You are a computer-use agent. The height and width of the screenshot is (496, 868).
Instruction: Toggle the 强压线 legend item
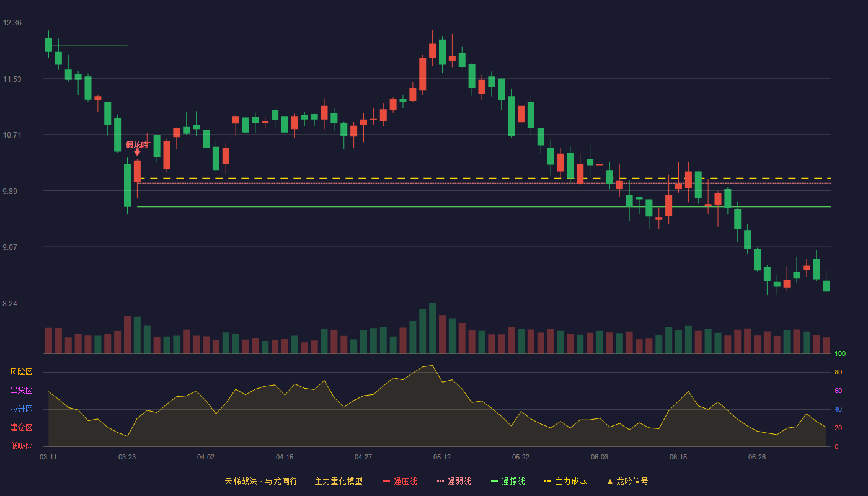click(x=400, y=481)
